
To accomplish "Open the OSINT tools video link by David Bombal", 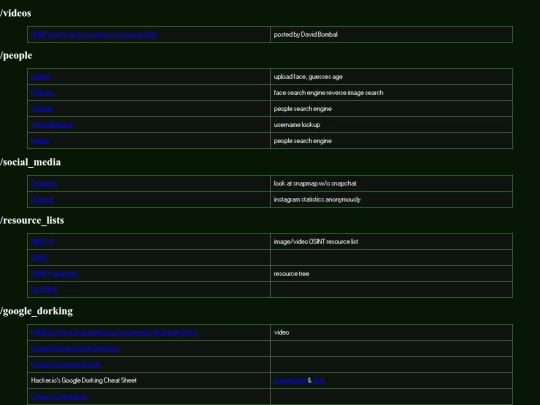I will [x=94, y=34].
